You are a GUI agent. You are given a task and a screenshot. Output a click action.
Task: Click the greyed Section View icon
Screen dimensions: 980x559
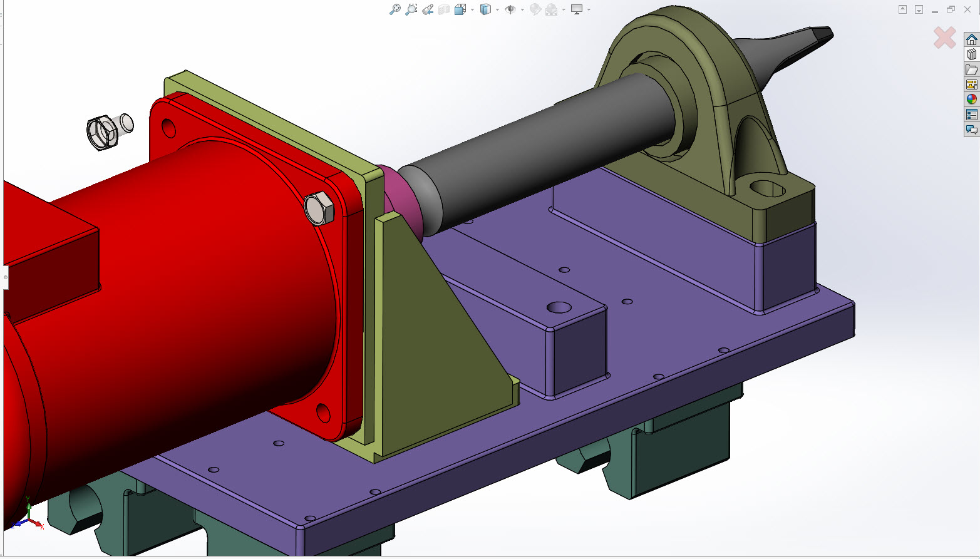[444, 9]
